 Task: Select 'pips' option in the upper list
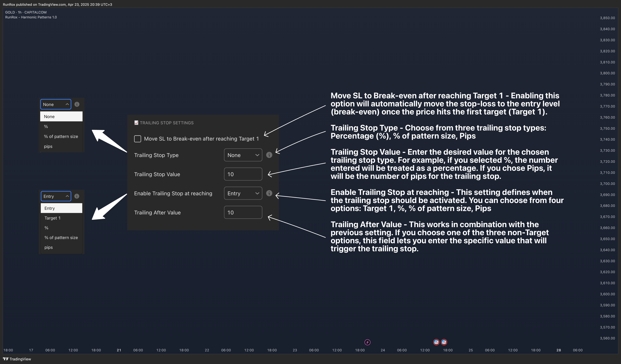48,146
